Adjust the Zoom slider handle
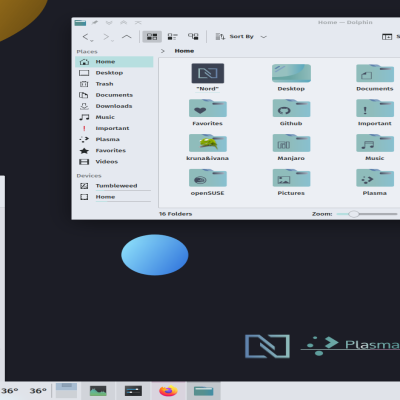The image size is (400, 400). [354, 214]
